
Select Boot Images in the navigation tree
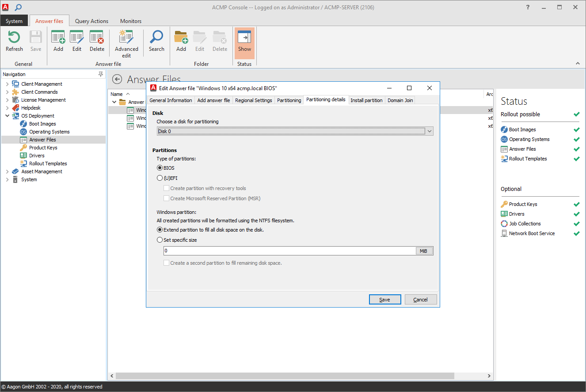[x=42, y=124]
